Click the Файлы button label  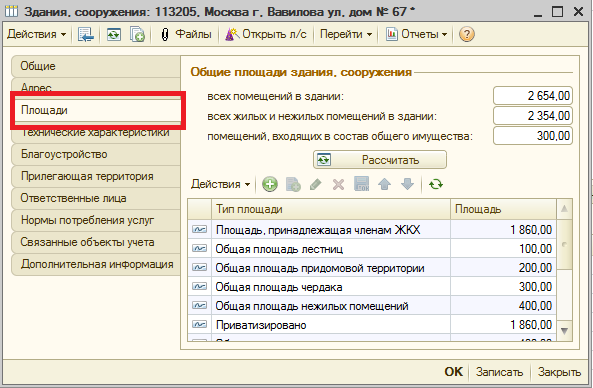pos(193,34)
